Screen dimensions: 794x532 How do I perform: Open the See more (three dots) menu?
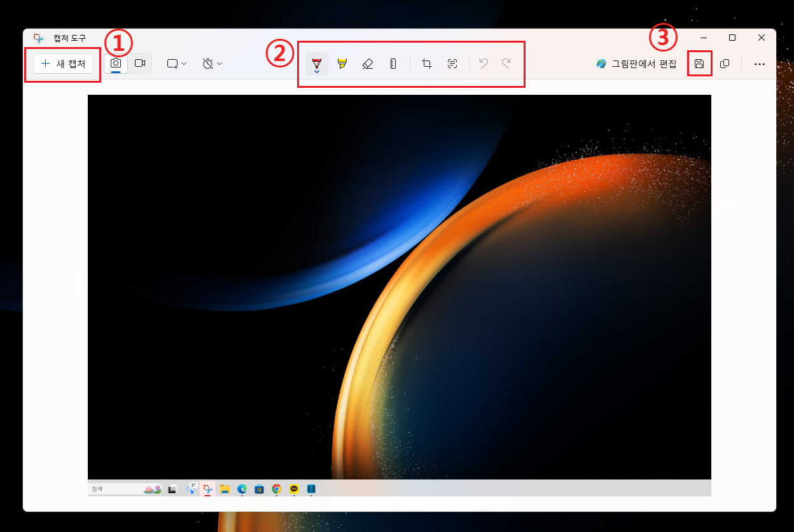(759, 64)
